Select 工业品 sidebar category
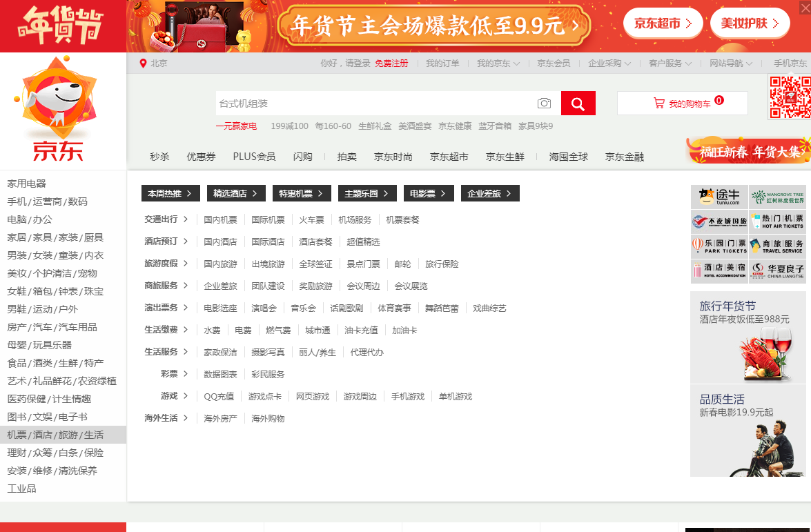Image resolution: width=811 pixels, height=532 pixels. tap(21, 489)
